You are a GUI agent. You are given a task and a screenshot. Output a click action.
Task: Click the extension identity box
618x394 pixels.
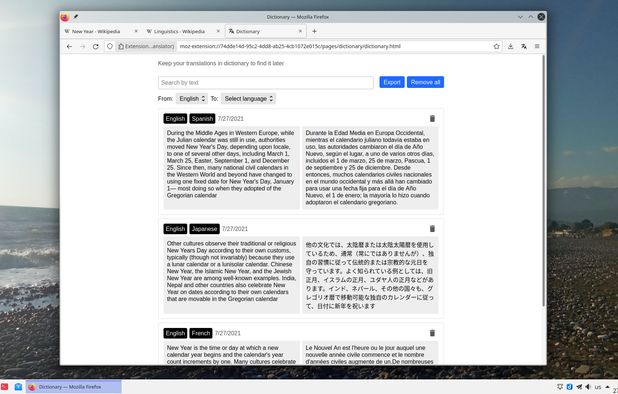[x=146, y=46]
